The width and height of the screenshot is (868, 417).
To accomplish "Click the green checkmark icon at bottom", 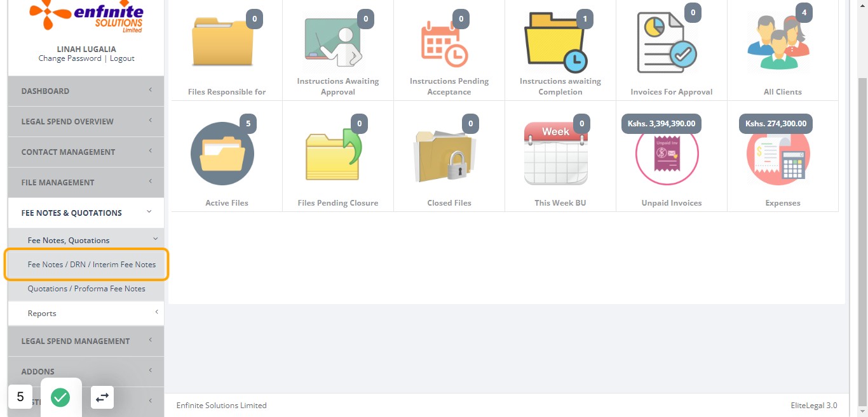I will coord(60,397).
